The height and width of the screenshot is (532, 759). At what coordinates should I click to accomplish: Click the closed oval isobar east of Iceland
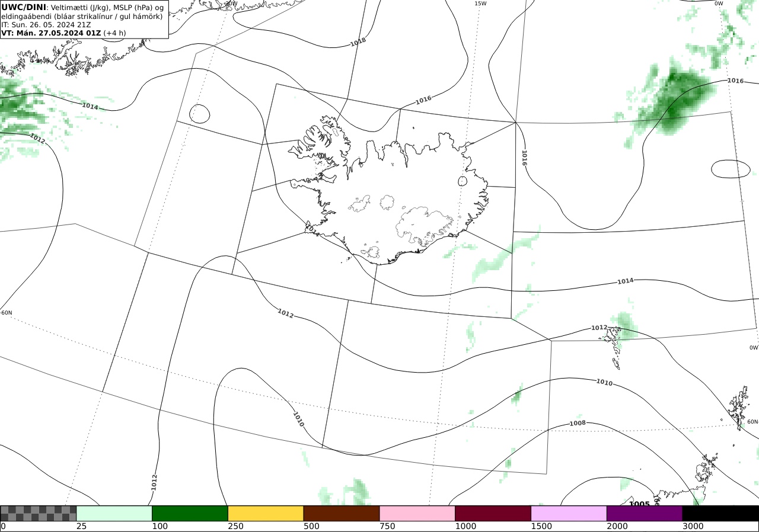coord(731,169)
